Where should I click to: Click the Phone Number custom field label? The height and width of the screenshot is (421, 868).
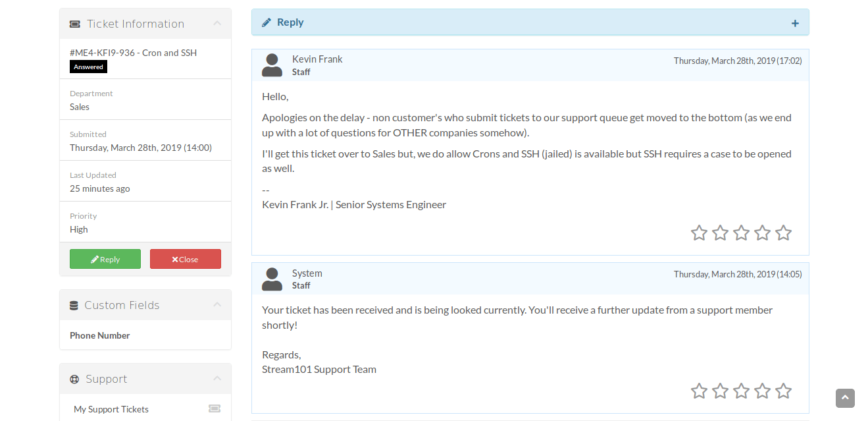point(100,335)
